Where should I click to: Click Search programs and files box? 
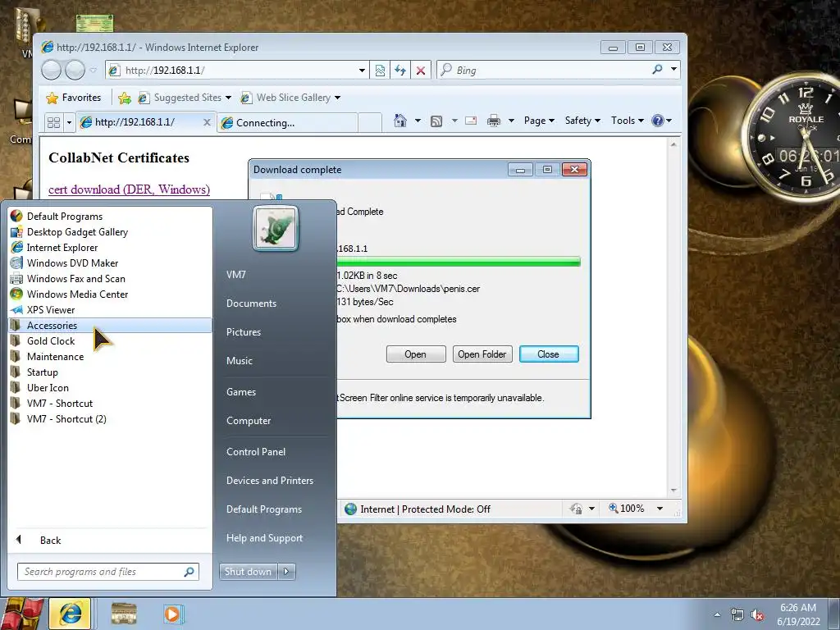[108, 572]
